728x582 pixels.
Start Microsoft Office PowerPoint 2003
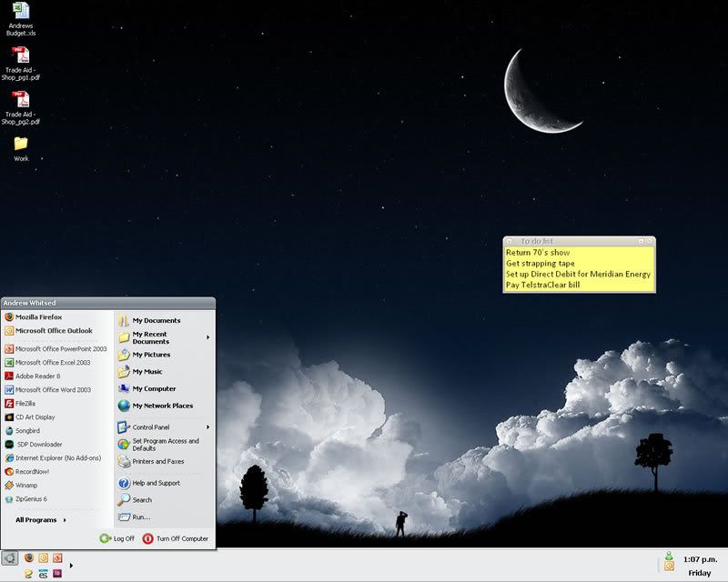click(x=57, y=348)
